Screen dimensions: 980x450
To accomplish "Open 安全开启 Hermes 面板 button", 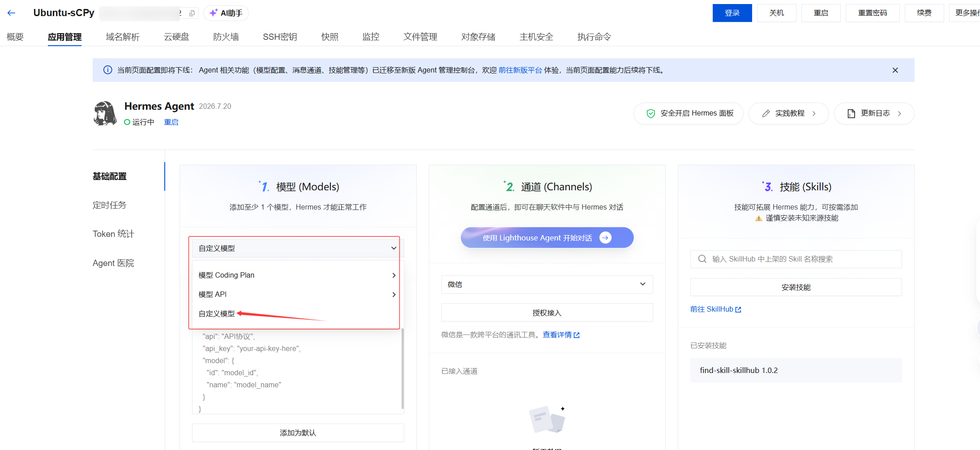I will pyautogui.click(x=688, y=114).
